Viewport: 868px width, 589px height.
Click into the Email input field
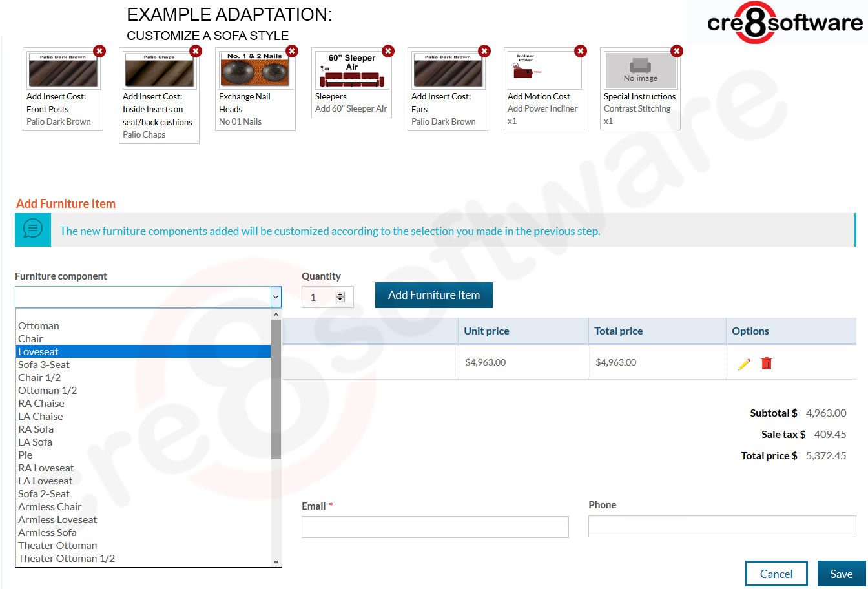(x=435, y=527)
